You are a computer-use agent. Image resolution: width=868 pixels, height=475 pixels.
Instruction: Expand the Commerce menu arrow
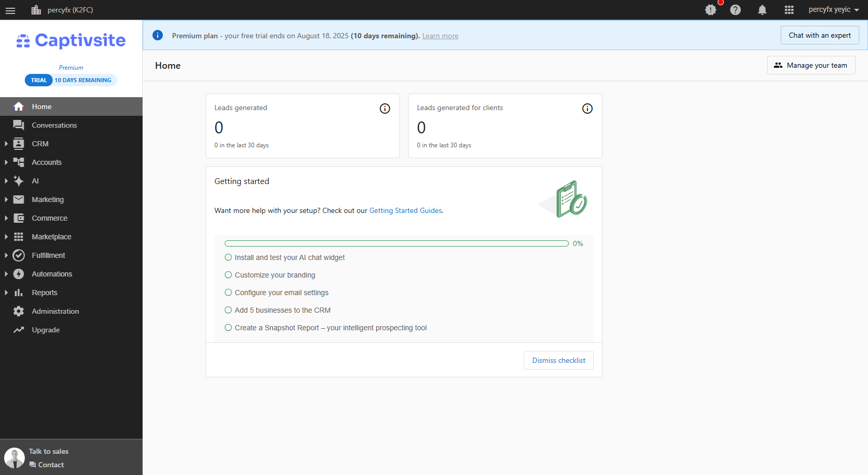tap(6, 218)
